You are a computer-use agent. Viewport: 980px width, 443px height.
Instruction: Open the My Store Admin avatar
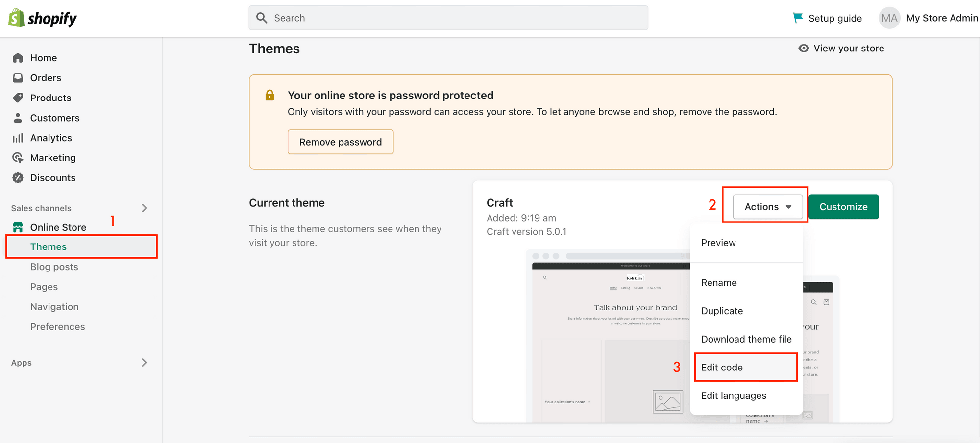point(888,18)
